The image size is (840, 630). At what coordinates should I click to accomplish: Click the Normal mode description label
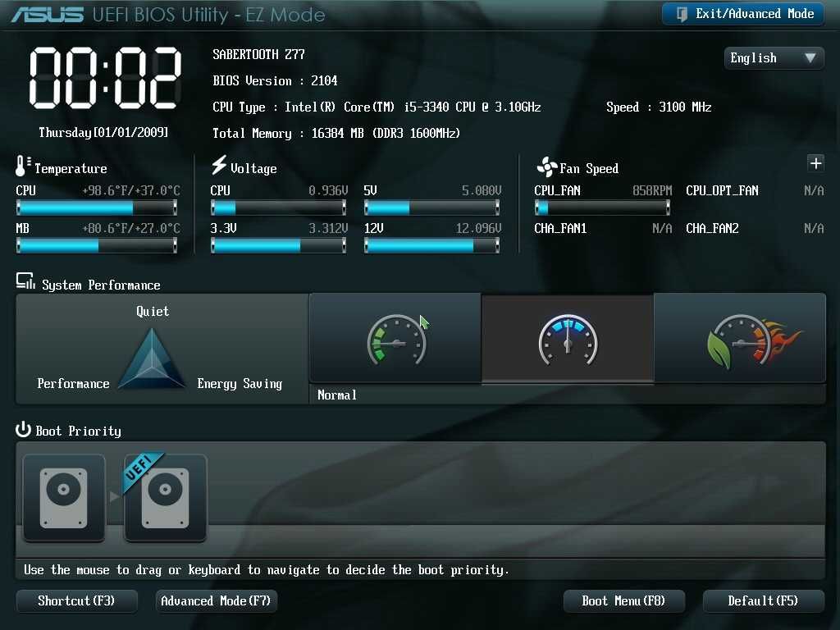click(337, 395)
